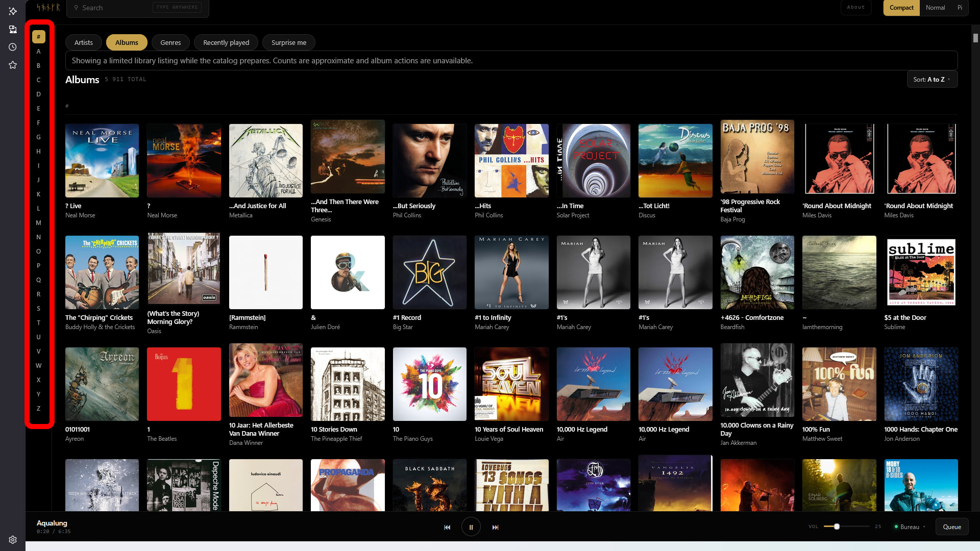Open the Bureau output device dropdown
Screen dimensions: 980x551
910,527
